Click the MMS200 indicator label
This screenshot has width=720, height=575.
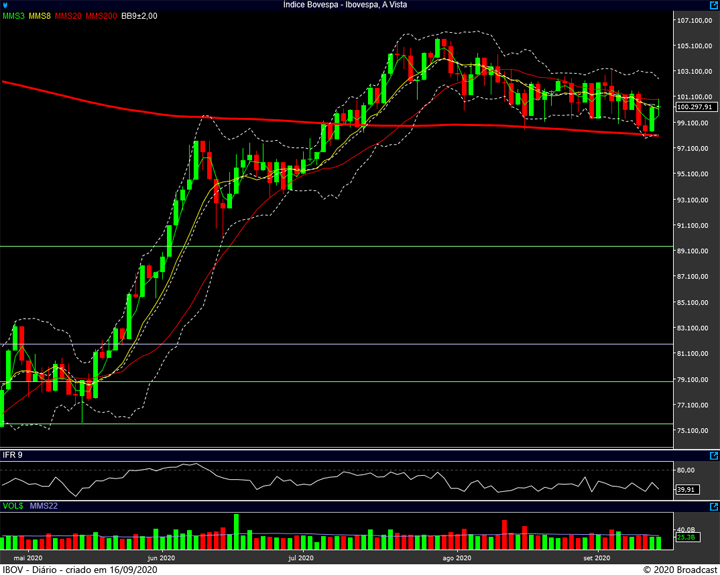[x=100, y=16]
